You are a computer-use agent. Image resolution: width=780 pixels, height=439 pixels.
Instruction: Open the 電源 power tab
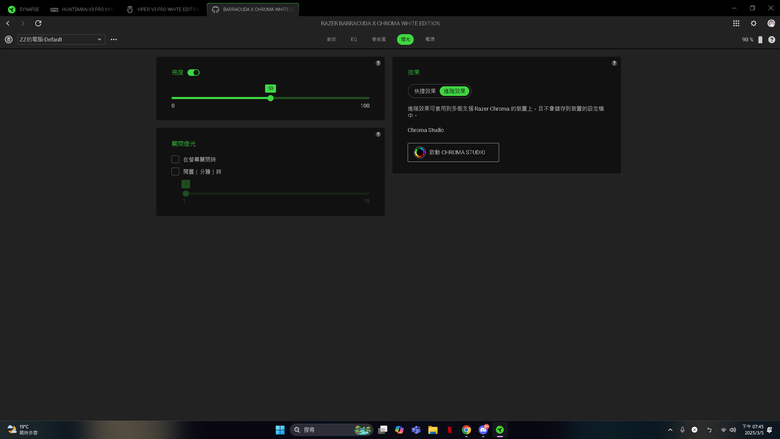click(430, 39)
